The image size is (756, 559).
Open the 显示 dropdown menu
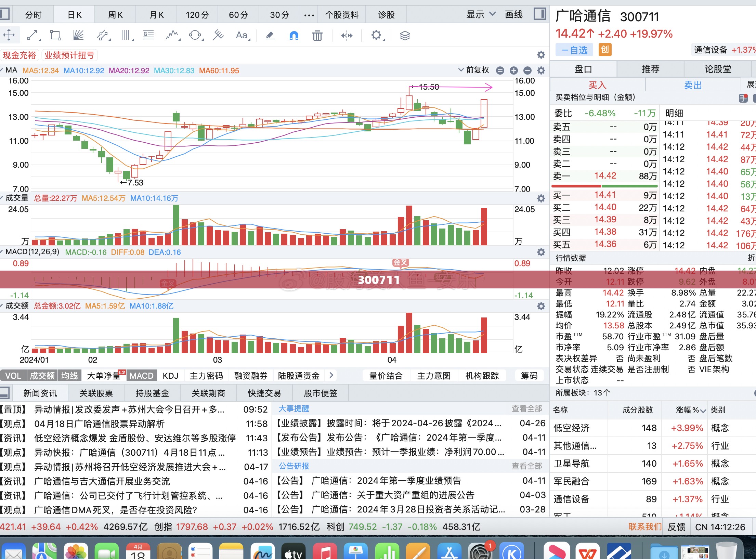(481, 14)
